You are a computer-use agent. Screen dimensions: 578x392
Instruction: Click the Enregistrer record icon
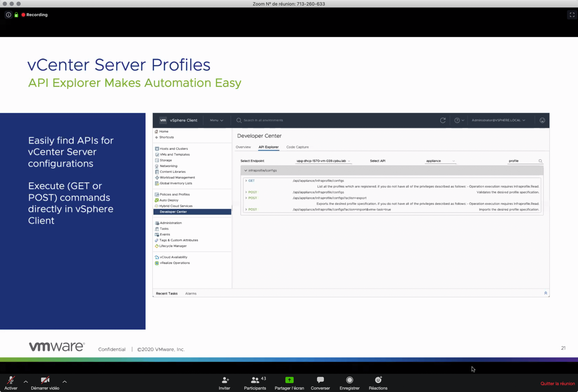point(350,380)
